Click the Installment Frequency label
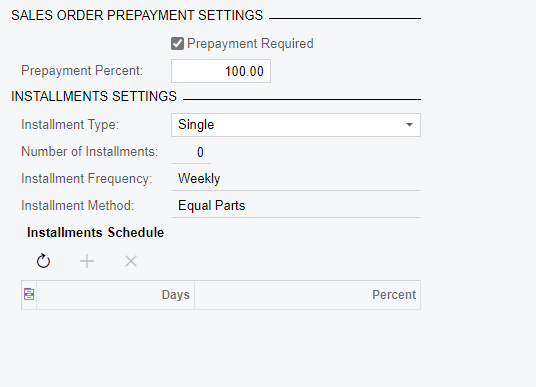Image resolution: width=536 pixels, height=387 pixels. click(87, 179)
